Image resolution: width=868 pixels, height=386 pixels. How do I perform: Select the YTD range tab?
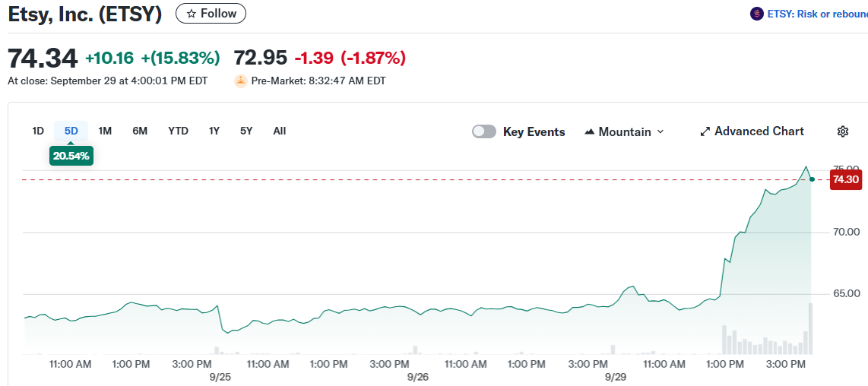(179, 131)
